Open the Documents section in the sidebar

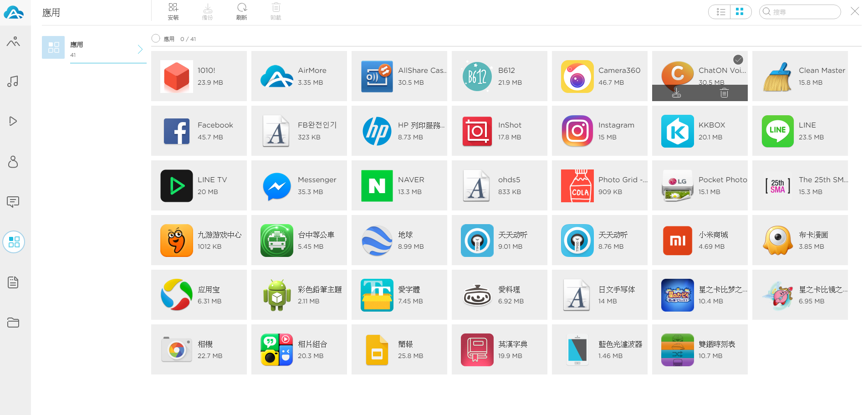[13, 282]
